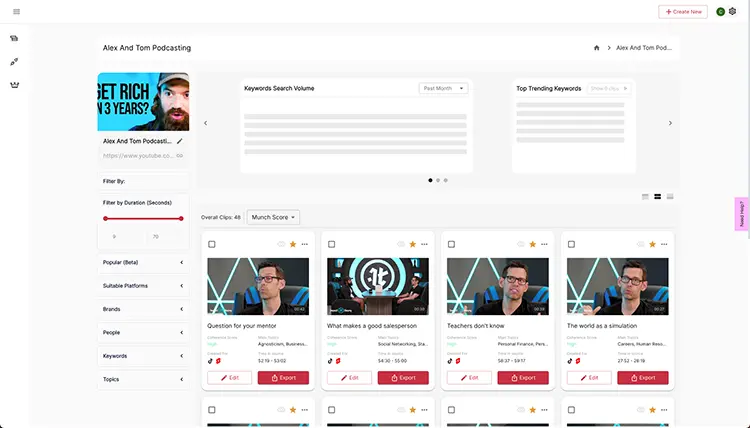This screenshot has height=428, width=750.
Task: Open the hamburger menu in the top bar
Action: [x=16, y=12]
